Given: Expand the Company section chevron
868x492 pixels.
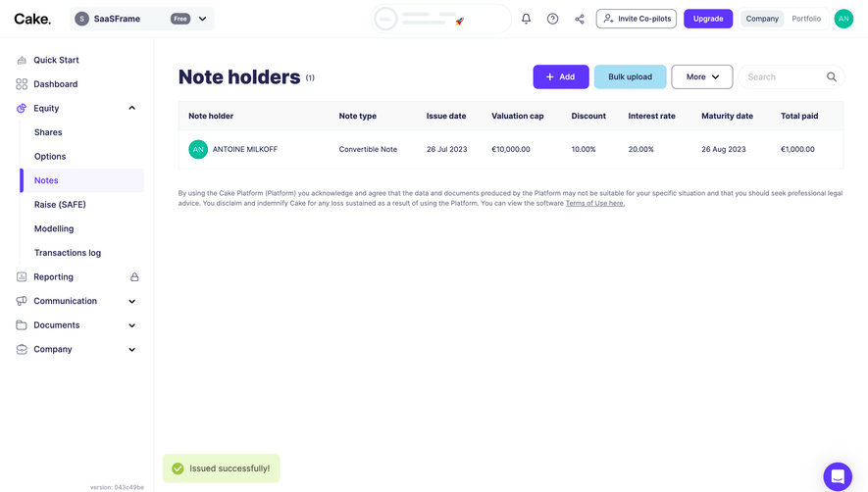Looking at the screenshot, I should pos(131,349).
